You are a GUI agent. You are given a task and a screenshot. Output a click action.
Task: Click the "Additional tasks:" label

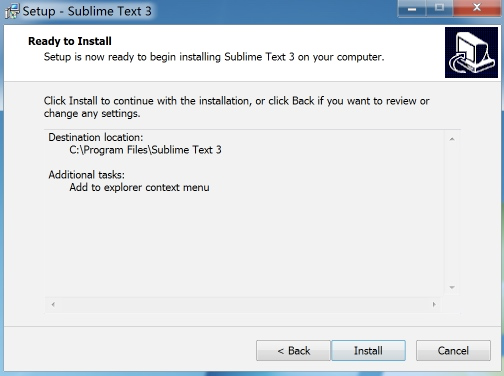pyautogui.click(x=87, y=175)
